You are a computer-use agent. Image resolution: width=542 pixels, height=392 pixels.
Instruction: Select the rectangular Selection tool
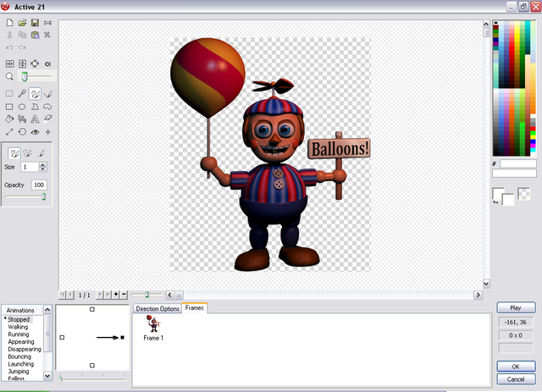[x=9, y=94]
